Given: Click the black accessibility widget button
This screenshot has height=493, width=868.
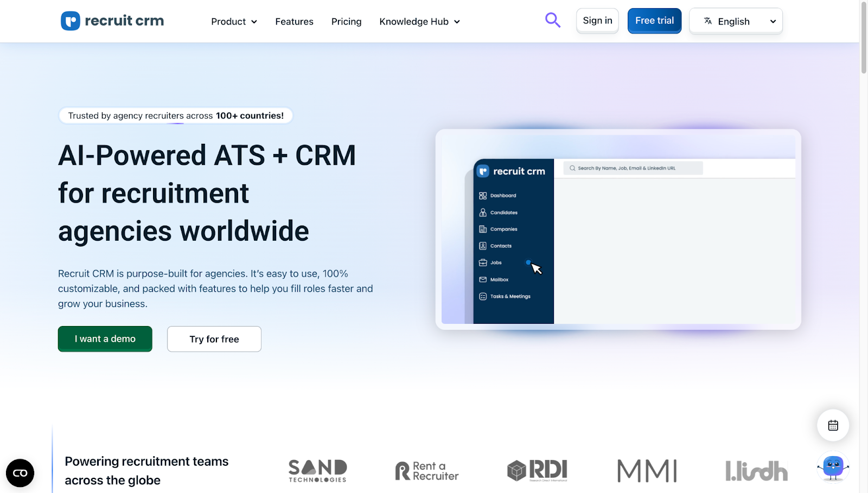Looking at the screenshot, I should coord(20,473).
